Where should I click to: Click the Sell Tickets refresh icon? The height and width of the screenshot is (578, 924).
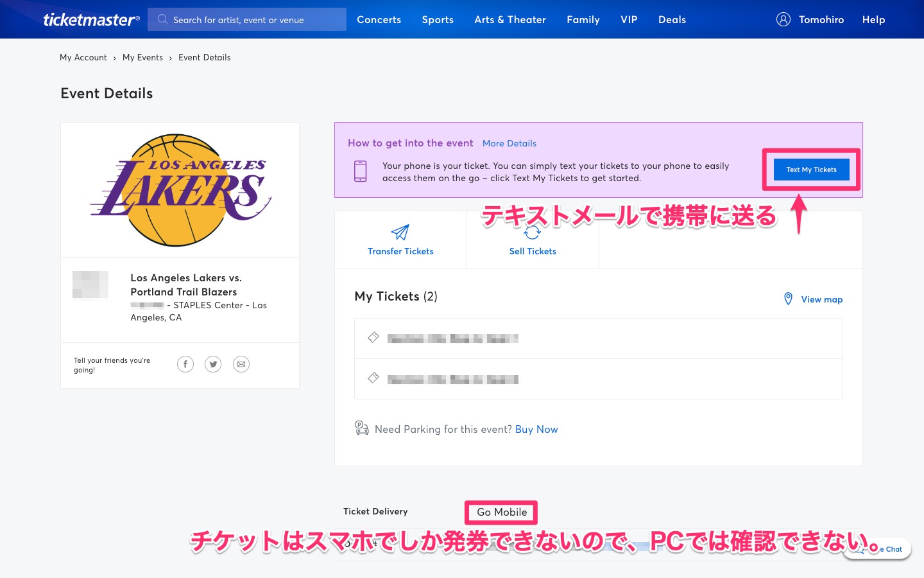(533, 232)
